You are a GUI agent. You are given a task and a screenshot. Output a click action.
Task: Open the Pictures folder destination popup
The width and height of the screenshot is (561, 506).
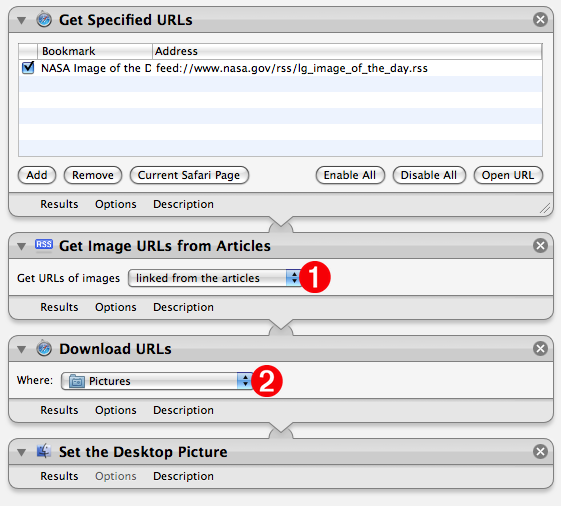click(157, 381)
